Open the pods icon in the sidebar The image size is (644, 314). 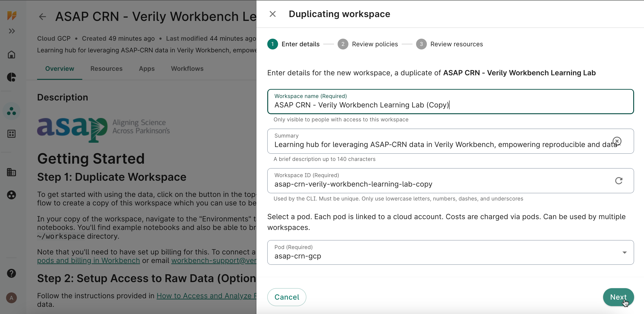(x=11, y=195)
